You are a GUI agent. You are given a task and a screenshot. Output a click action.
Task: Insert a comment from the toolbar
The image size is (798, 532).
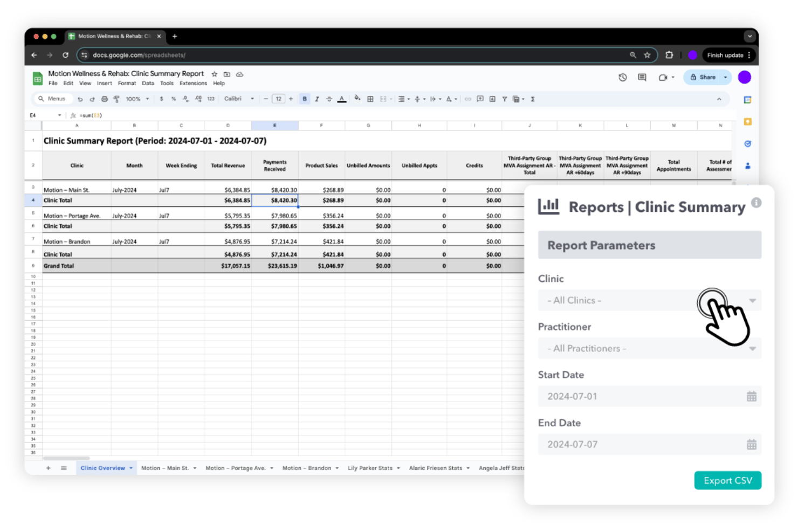(x=480, y=99)
